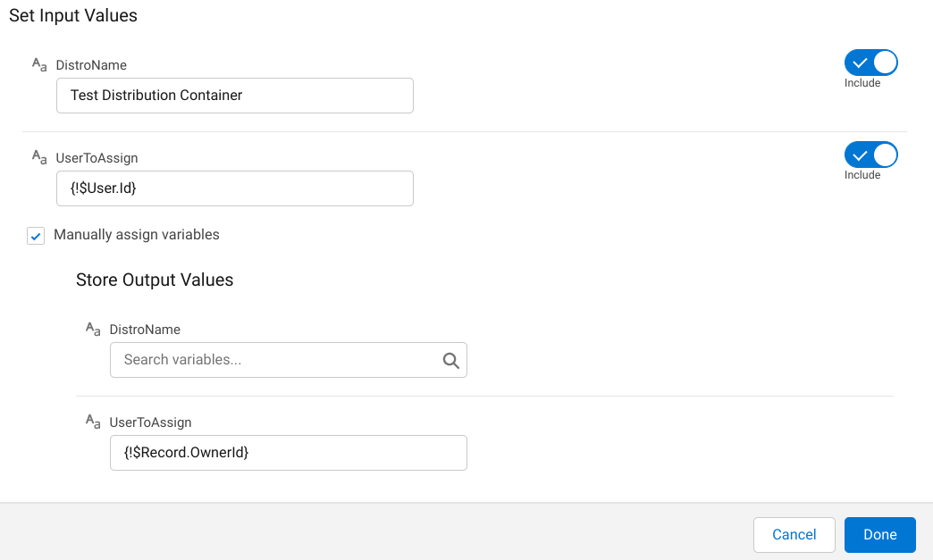Disable the Include toggle for DistroName

[870, 62]
